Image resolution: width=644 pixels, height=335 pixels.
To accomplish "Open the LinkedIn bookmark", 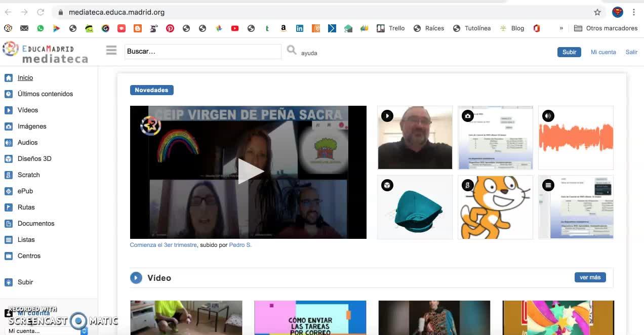I will coord(300,28).
